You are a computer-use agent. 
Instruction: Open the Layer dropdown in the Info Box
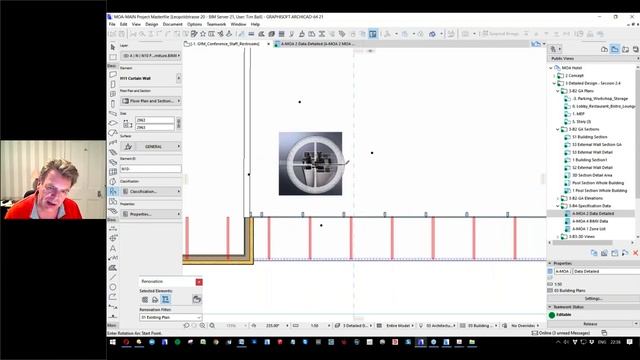click(151, 55)
